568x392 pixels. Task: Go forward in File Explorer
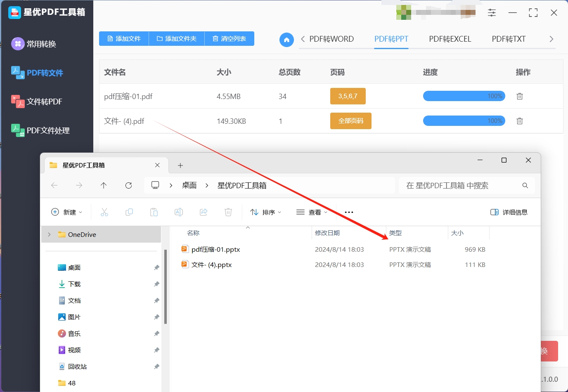(x=79, y=185)
